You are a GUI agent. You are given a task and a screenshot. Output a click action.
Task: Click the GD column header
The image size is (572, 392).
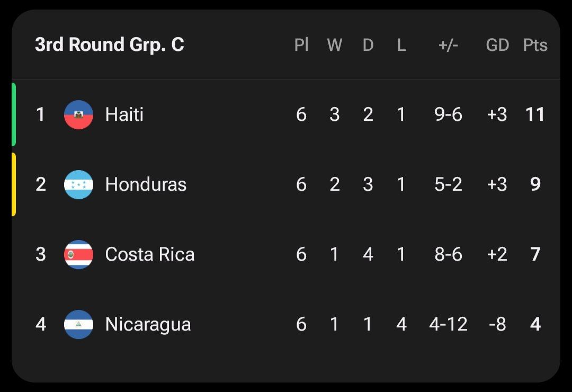[x=497, y=46]
